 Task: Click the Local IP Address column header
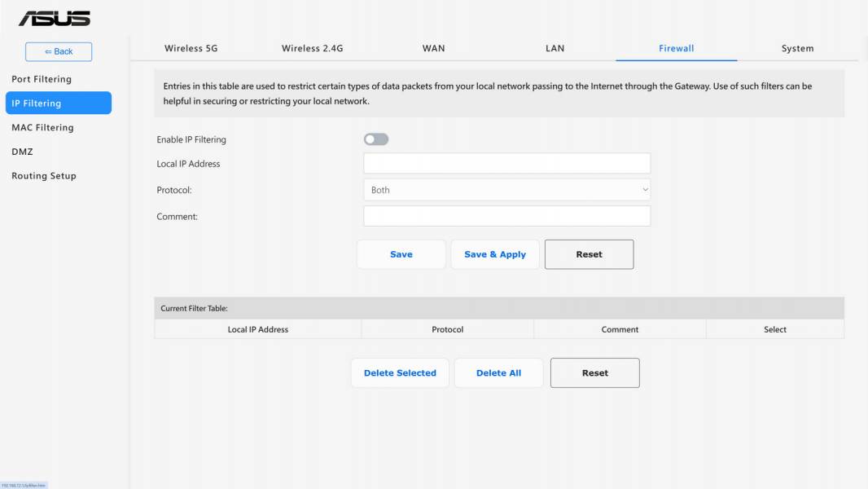pyautogui.click(x=258, y=329)
